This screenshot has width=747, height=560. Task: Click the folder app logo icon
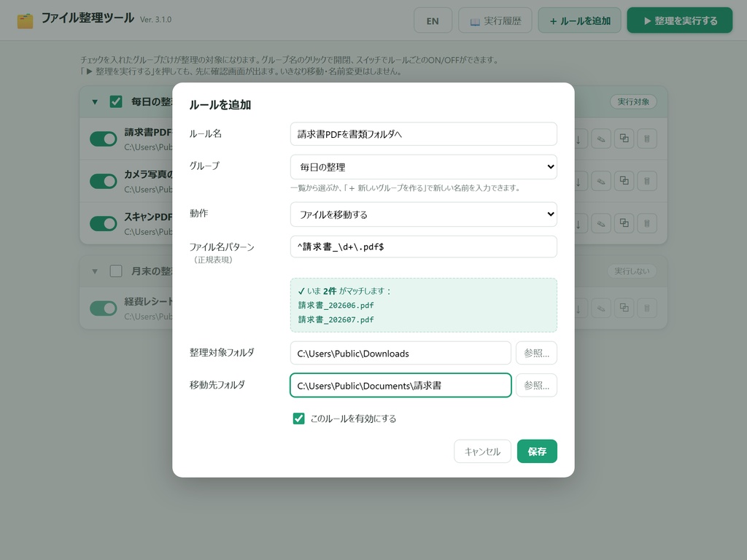tap(26, 20)
